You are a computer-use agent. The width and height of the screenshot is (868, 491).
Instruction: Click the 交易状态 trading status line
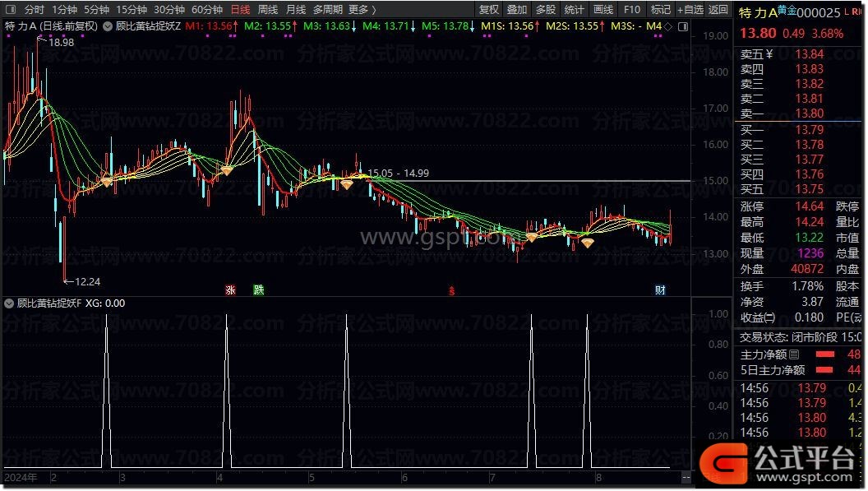click(801, 337)
